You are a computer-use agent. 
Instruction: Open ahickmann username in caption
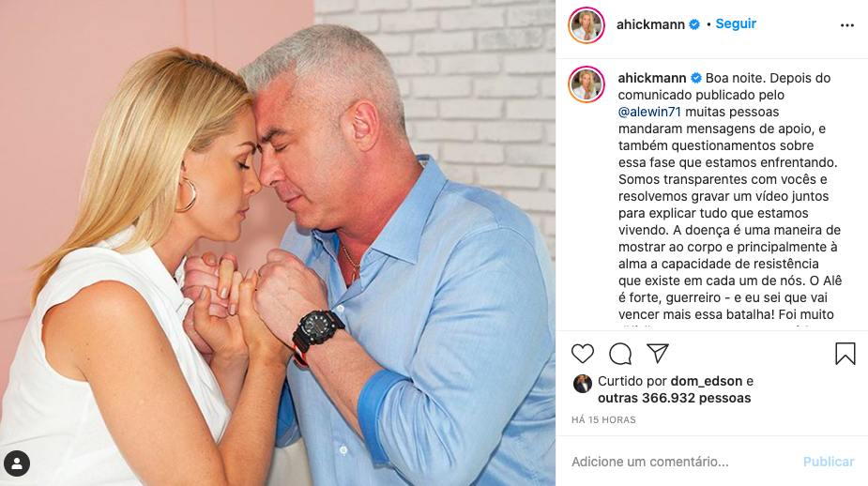coord(652,78)
